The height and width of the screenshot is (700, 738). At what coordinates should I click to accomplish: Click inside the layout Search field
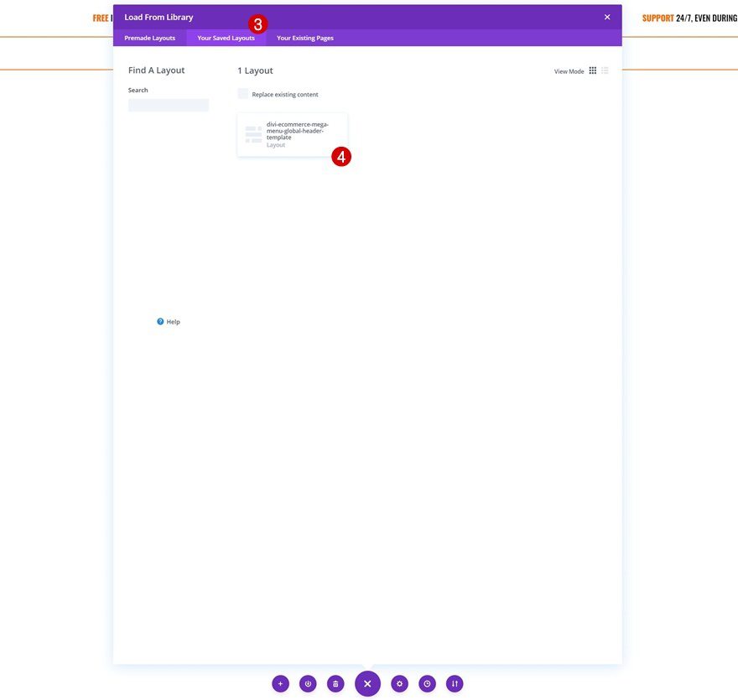click(x=169, y=102)
